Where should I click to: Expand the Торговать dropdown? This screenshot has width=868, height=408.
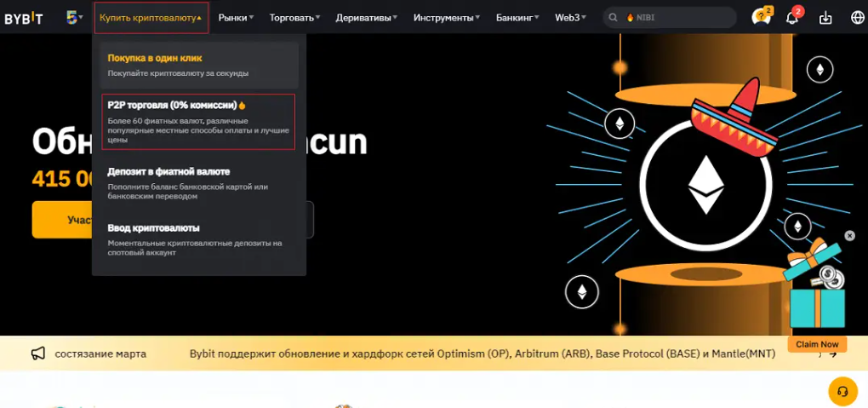pos(294,18)
